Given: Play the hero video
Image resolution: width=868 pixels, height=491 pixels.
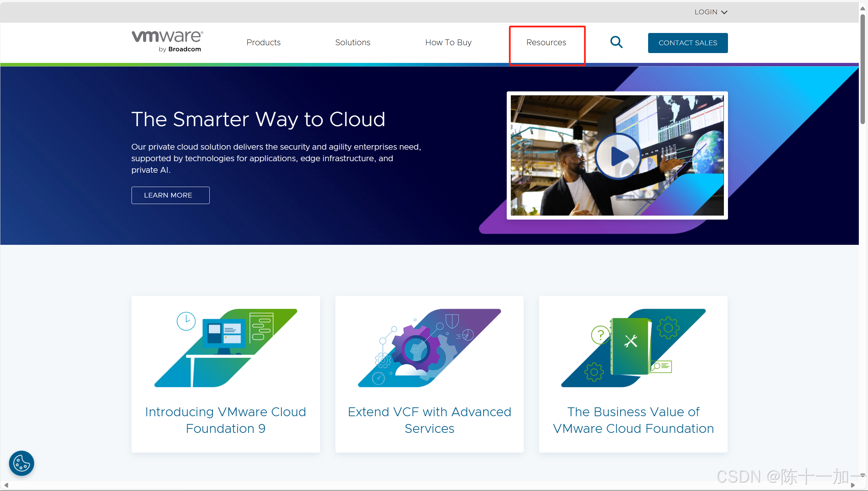Looking at the screenshot, I should (618, 156).
